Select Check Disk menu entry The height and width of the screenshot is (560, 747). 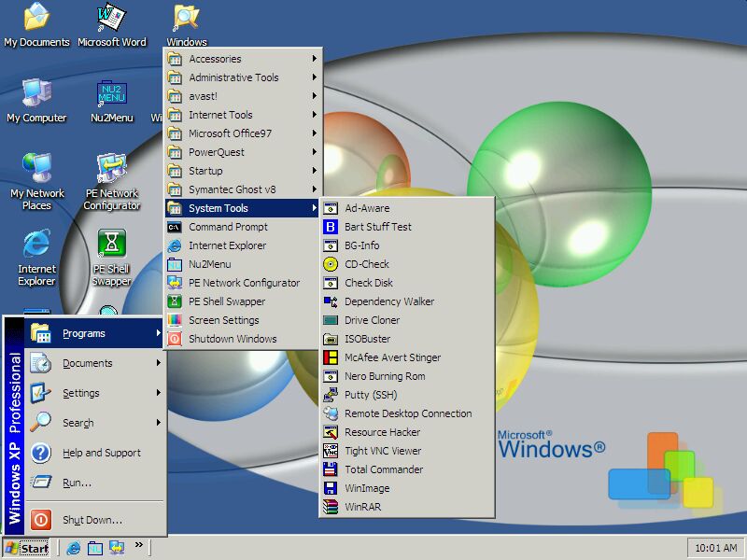point(407,283)
